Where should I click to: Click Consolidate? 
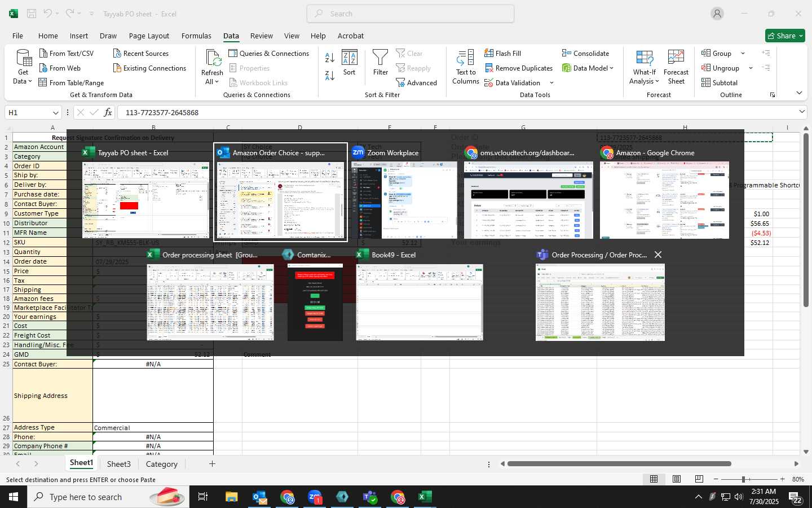585,53
